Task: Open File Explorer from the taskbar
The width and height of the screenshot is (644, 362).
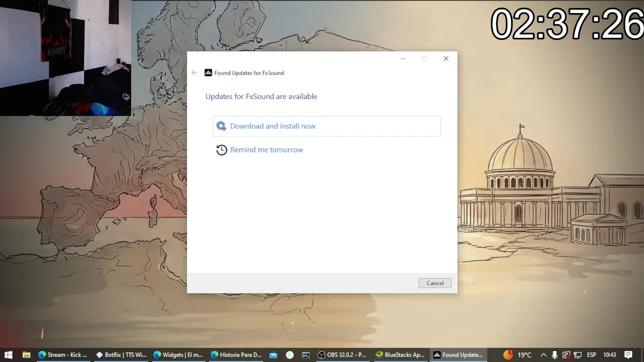Action: (26, 355)
